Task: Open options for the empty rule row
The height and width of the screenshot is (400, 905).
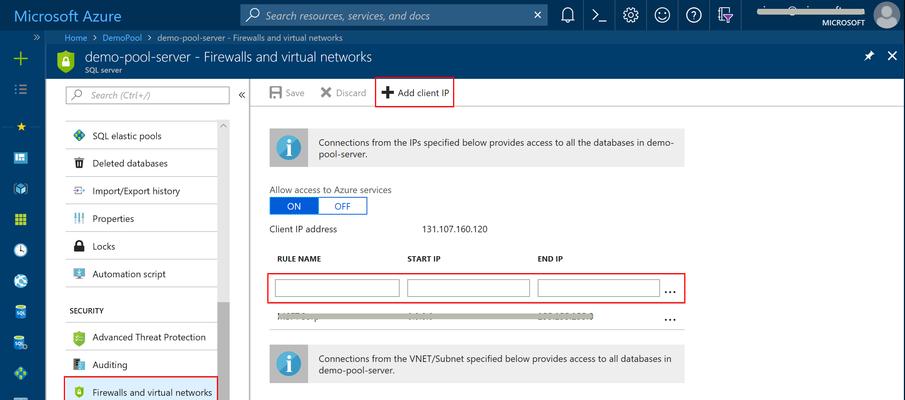Action: [670, 292]
